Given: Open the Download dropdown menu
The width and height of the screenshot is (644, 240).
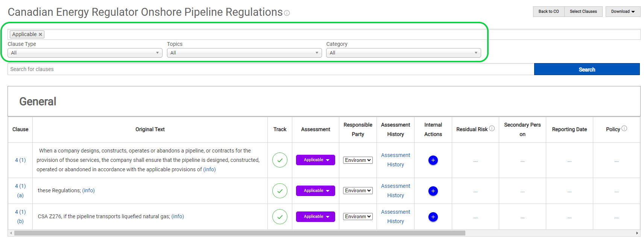Looking at the screenshot, I should [x=623, y=12].
